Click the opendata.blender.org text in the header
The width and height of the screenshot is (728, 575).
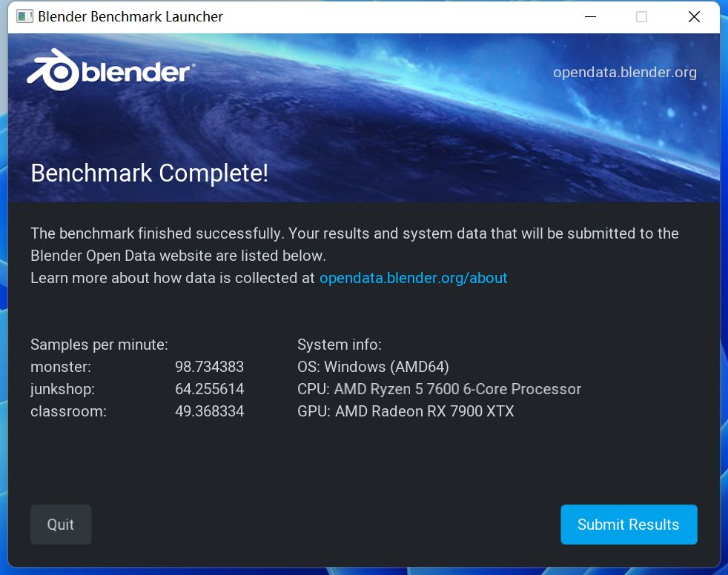pyautogui.click(x=625, y=72)
